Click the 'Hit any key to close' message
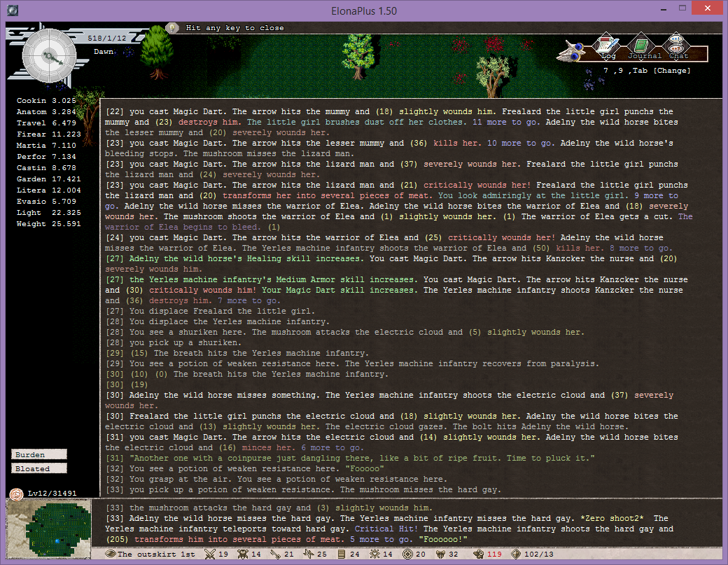 pyautogui.click(x=235, y=28)
